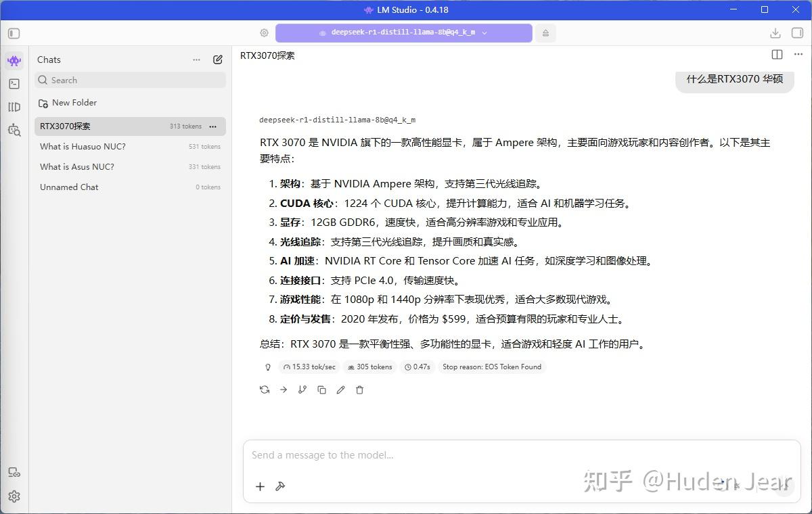Open options menu for RTX3070探索 chat
This screenshot has width=812, height=514.
tap(212, 126)
